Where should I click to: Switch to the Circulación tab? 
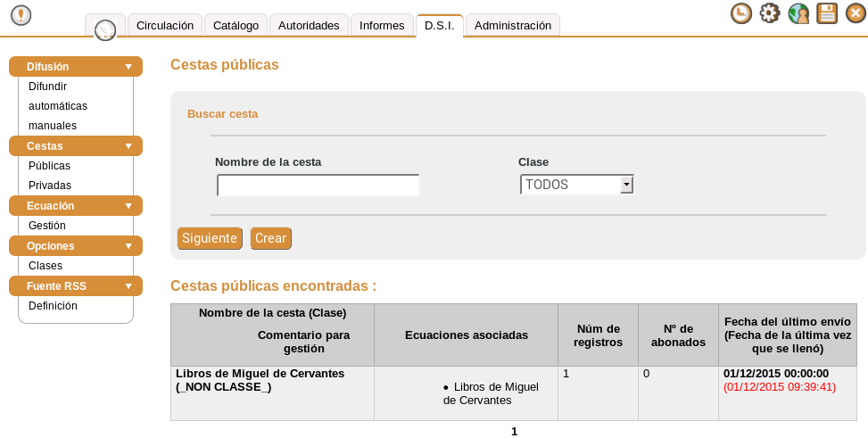[165, 26]
